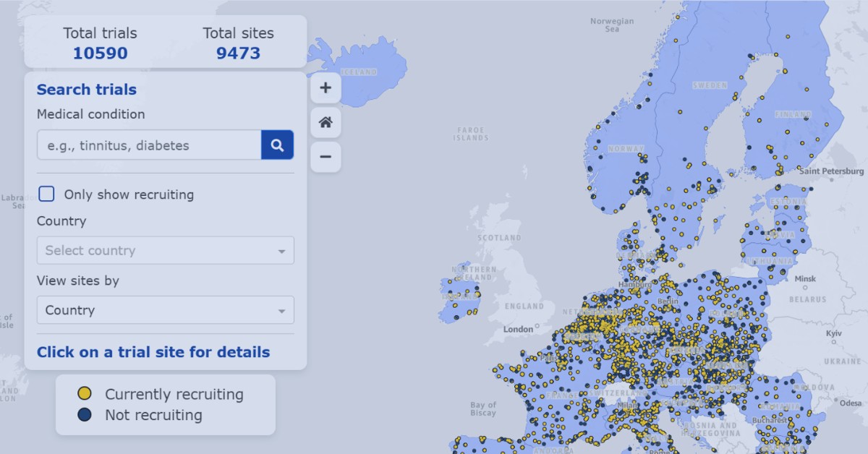
Task: Focus the Medical condition search field
Action: tap(149, 145)
